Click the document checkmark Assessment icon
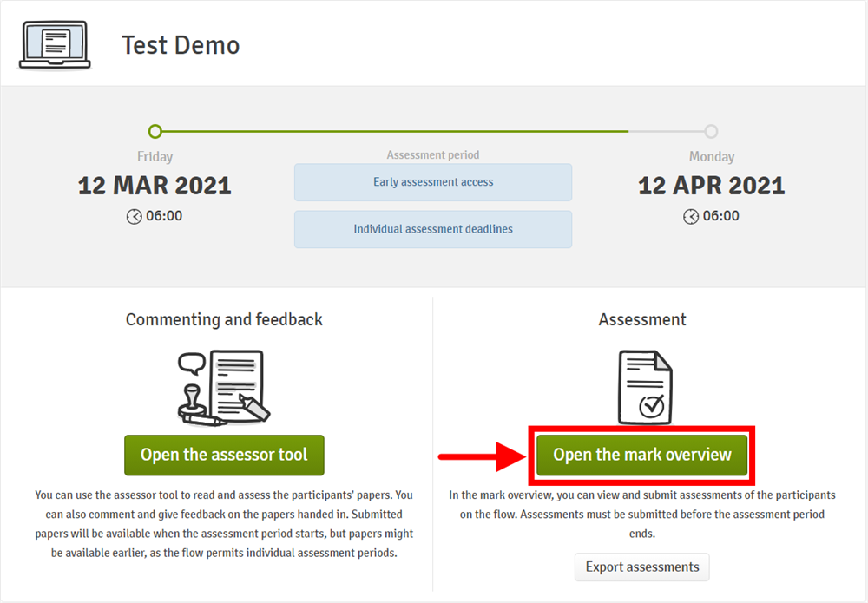868x603 pixels. (x=644, y=386)
